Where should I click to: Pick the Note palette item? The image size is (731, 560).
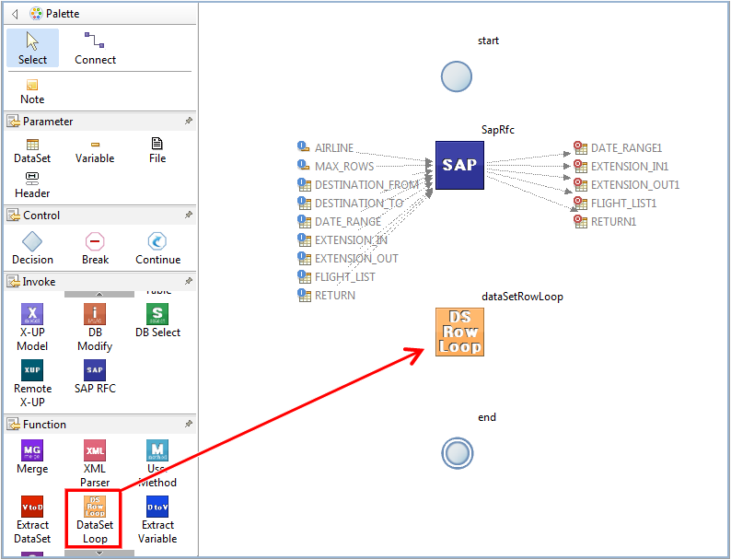click(x=32, y=92)
